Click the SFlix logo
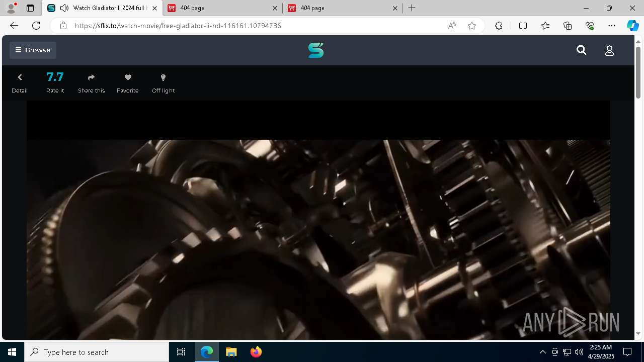 pyautogui.click(x=316, y=50)
